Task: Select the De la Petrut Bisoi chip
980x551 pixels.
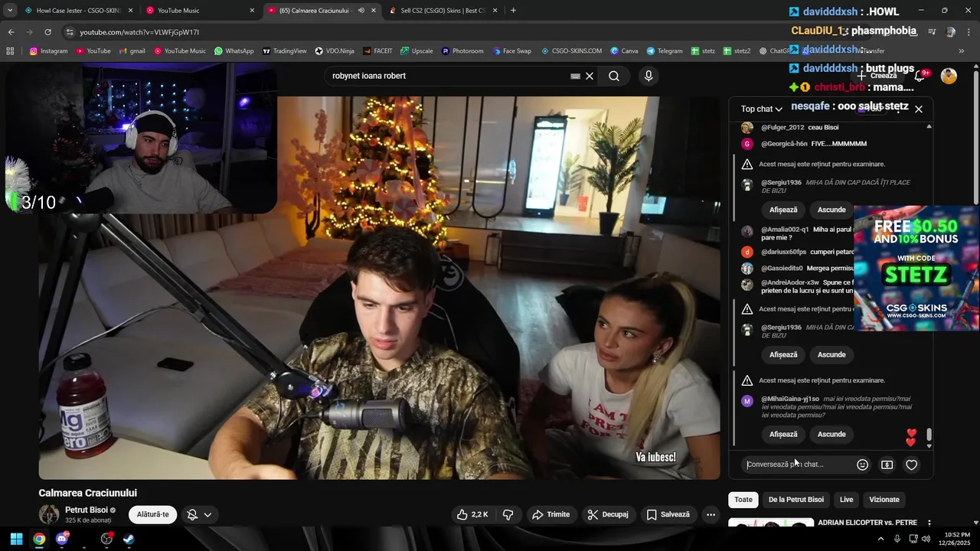Action: (x=796, y=500)
